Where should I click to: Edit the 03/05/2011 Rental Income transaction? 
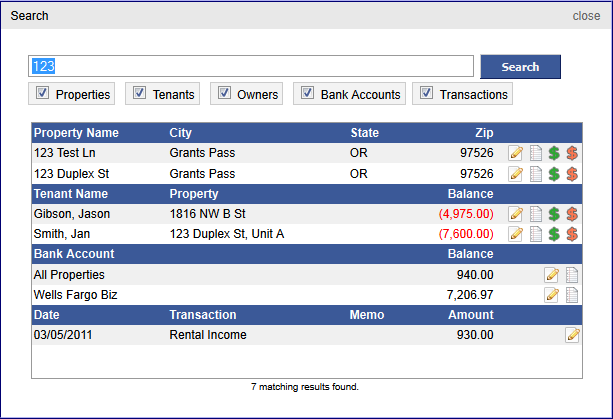[x=572, y=334]
